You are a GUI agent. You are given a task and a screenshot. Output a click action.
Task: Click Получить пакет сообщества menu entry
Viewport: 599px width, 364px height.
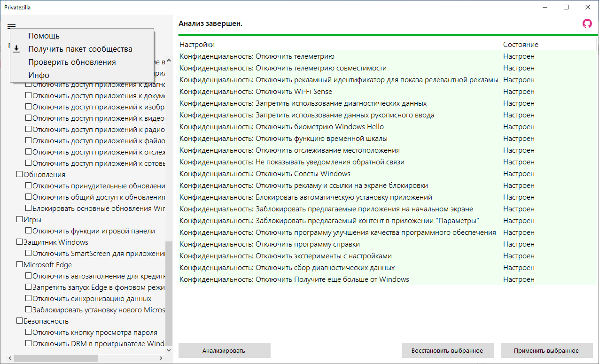click(x=80, y=49)
